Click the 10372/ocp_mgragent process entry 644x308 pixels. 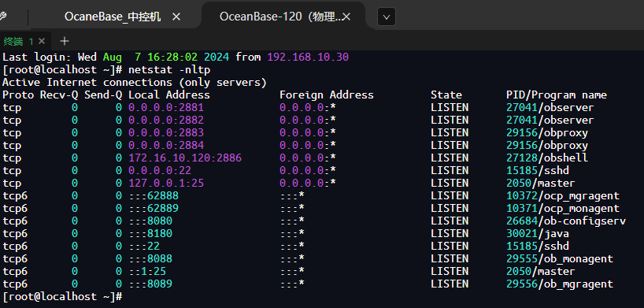coord(563,195)
